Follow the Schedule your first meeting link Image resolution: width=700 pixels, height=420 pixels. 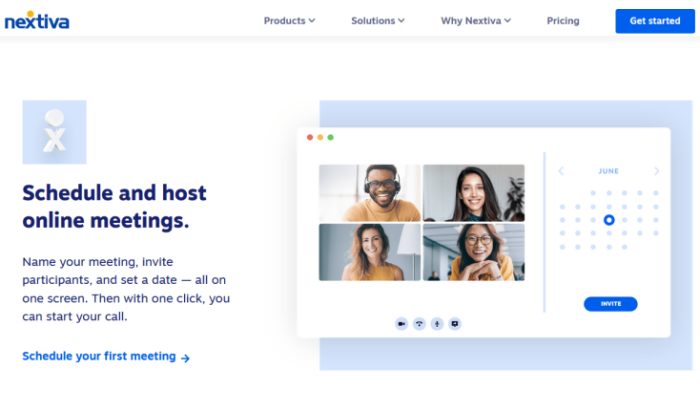[x=106, y=356]
